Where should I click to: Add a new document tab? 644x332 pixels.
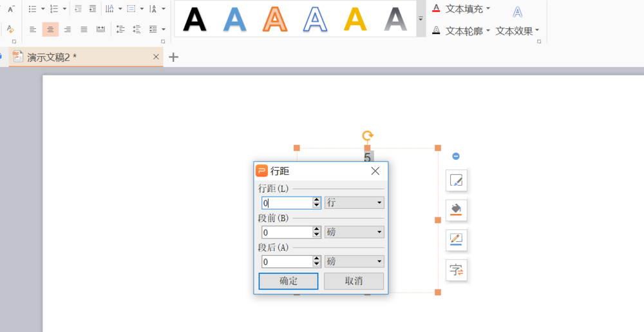174,57
